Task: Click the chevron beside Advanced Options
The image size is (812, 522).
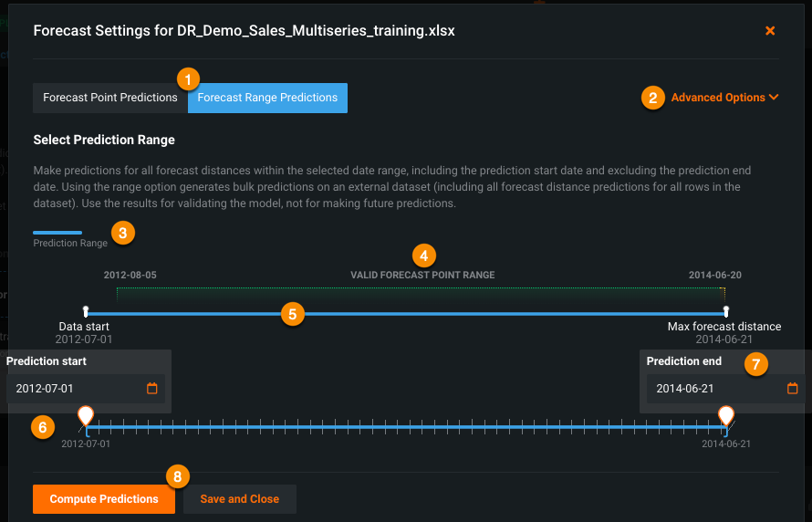Action: pos(774,98)
